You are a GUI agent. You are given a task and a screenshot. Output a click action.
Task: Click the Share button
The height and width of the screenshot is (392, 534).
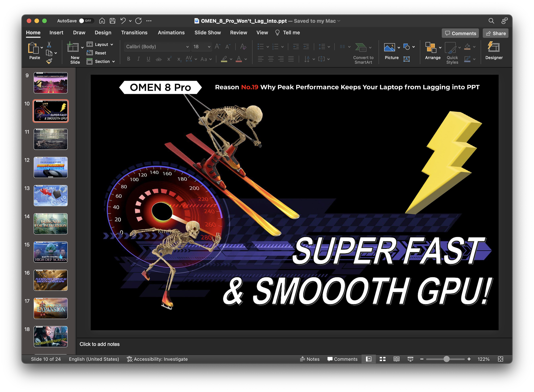coord(496,34)
